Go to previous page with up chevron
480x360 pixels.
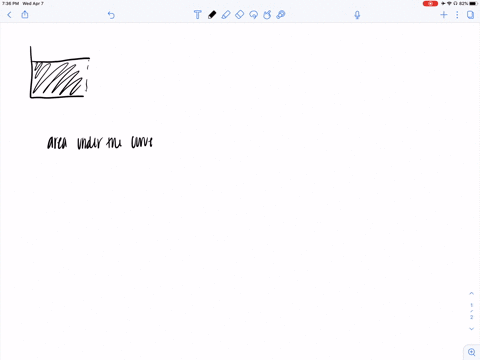pos(471,293)
